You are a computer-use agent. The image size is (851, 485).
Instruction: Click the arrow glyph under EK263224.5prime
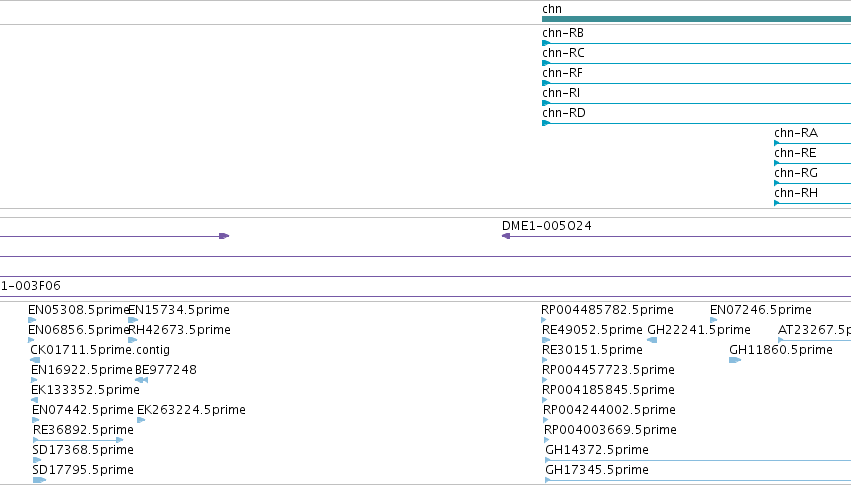tap(141, 420)
